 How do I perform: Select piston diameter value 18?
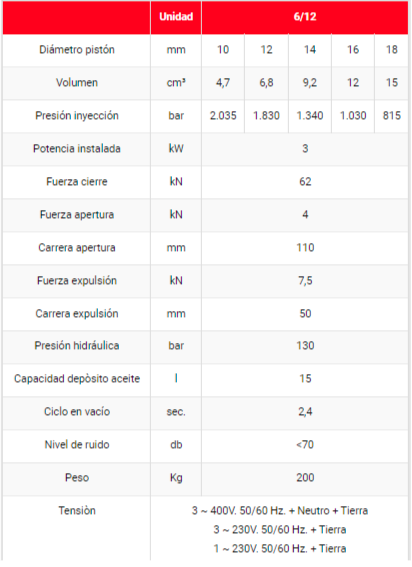(392, 50)
